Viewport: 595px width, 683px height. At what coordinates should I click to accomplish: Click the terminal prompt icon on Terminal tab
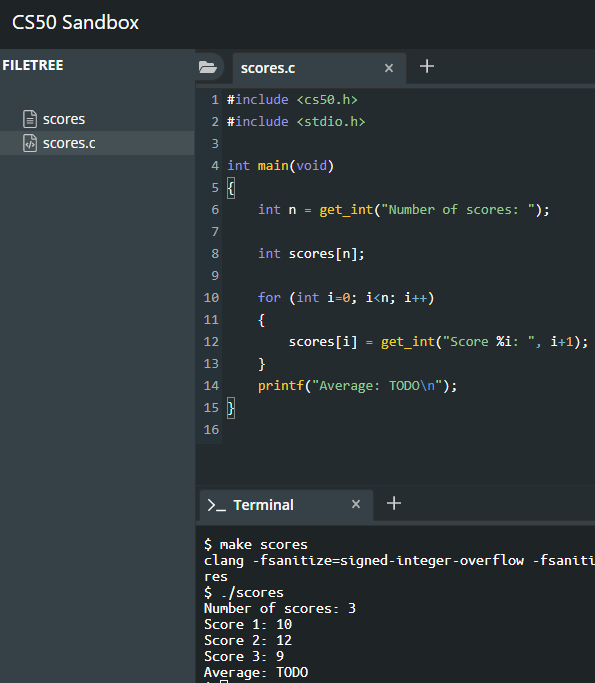[216, 505]
